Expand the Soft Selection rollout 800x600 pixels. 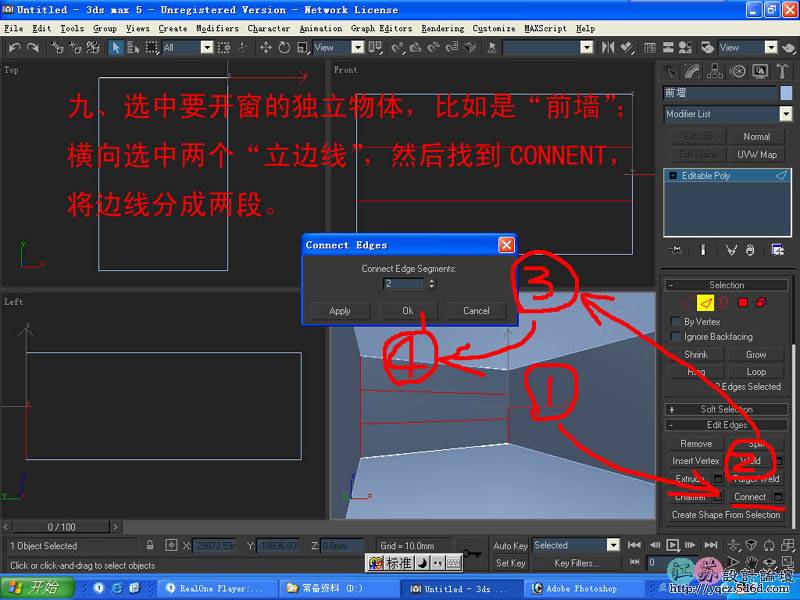click(727, 409)
